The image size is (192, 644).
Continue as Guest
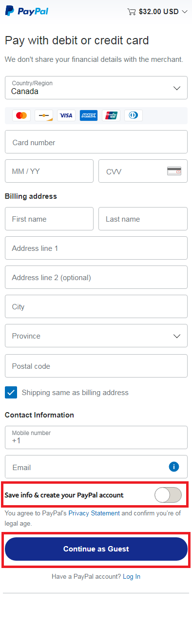tap(96, 549)
